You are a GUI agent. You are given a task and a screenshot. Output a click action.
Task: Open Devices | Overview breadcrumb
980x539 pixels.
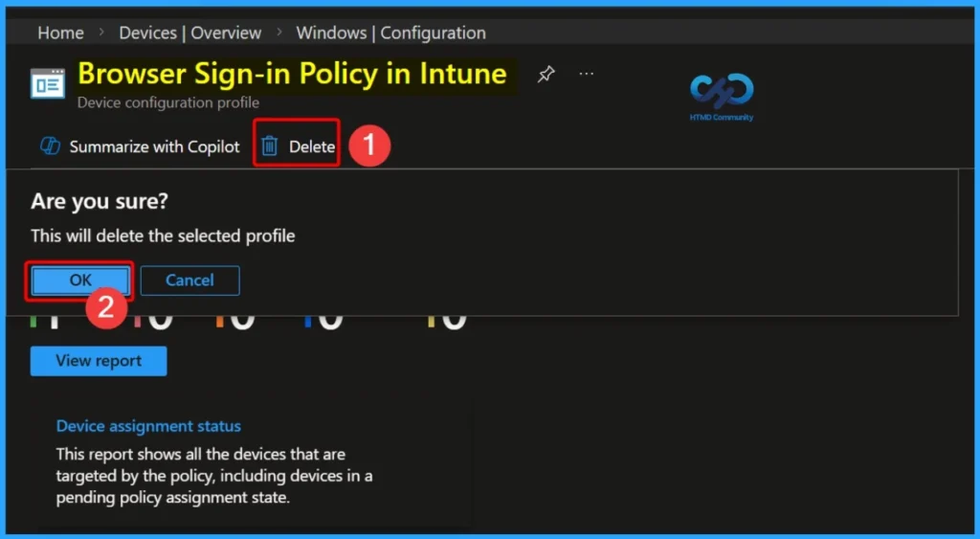tap(190, 33)
